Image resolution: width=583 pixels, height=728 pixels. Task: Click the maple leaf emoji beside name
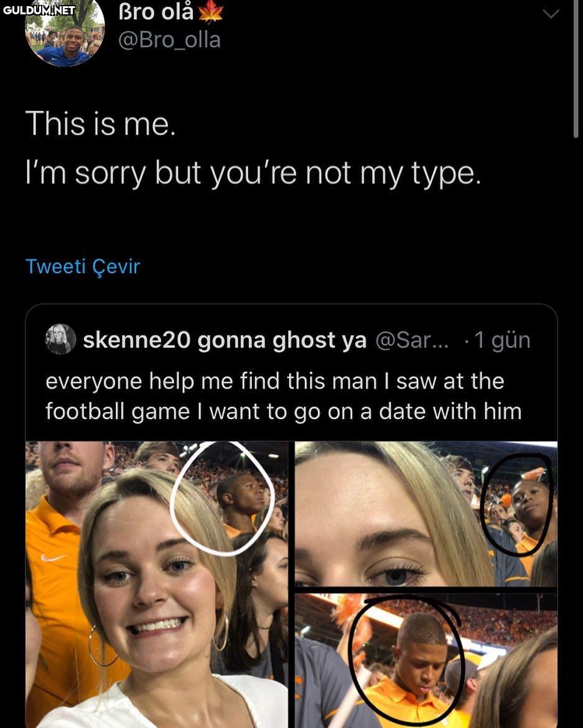click(210, 11)
